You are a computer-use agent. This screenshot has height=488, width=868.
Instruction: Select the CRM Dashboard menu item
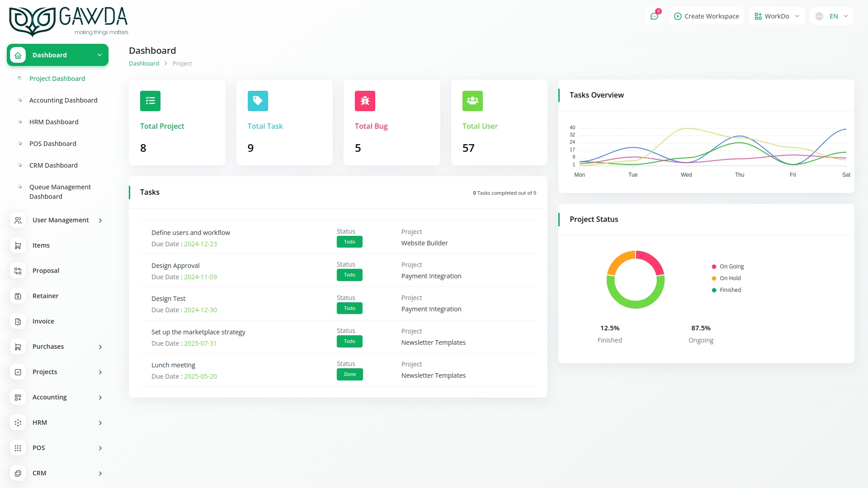click(53, 165)
